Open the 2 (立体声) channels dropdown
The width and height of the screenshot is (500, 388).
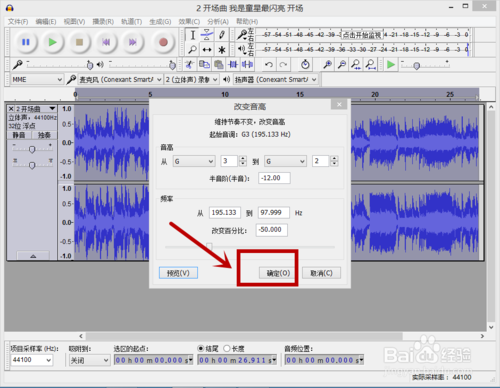click(192, 80)
